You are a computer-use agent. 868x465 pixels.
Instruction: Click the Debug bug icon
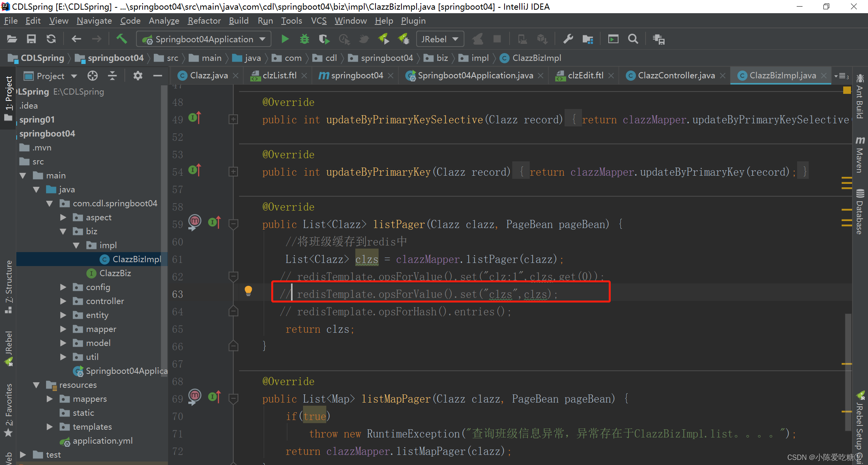click(305, 39)
